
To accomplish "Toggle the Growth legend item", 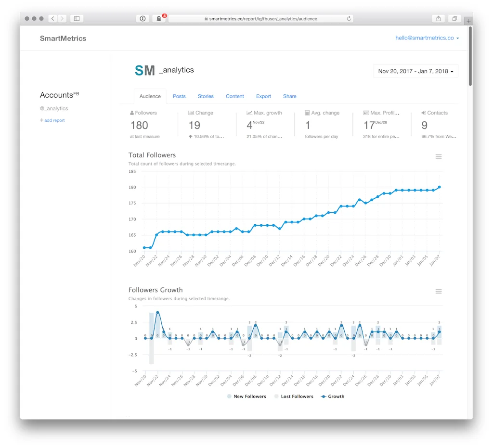I will coord(332,396).
